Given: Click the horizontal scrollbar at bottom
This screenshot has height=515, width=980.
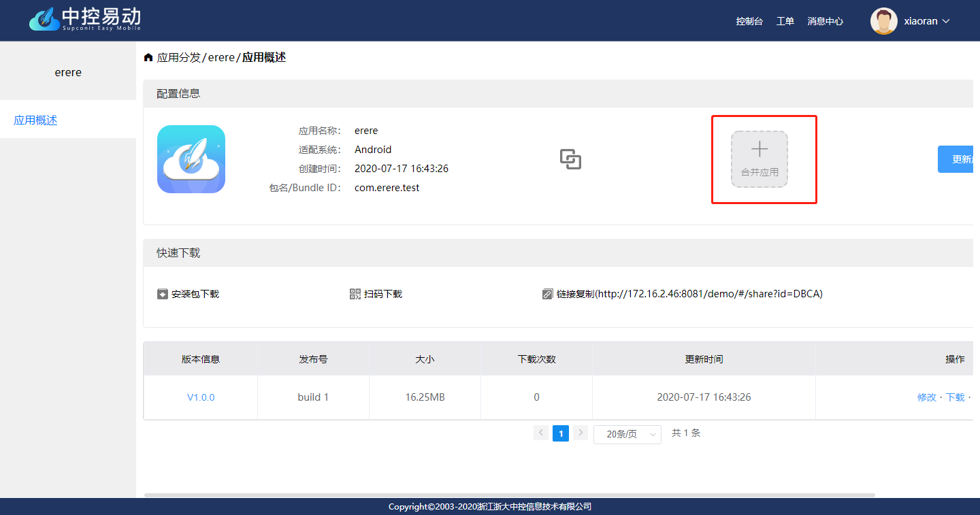Looking at the screenshot, I should pos(510,495).
